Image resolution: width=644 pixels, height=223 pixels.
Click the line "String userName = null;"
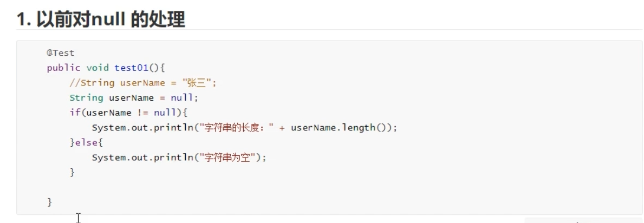[x=134, y=98]
